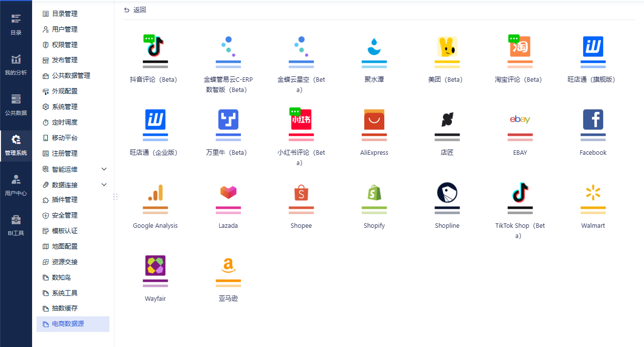Go to 数知鸟 menu item
644x347 pixels.
73,277
